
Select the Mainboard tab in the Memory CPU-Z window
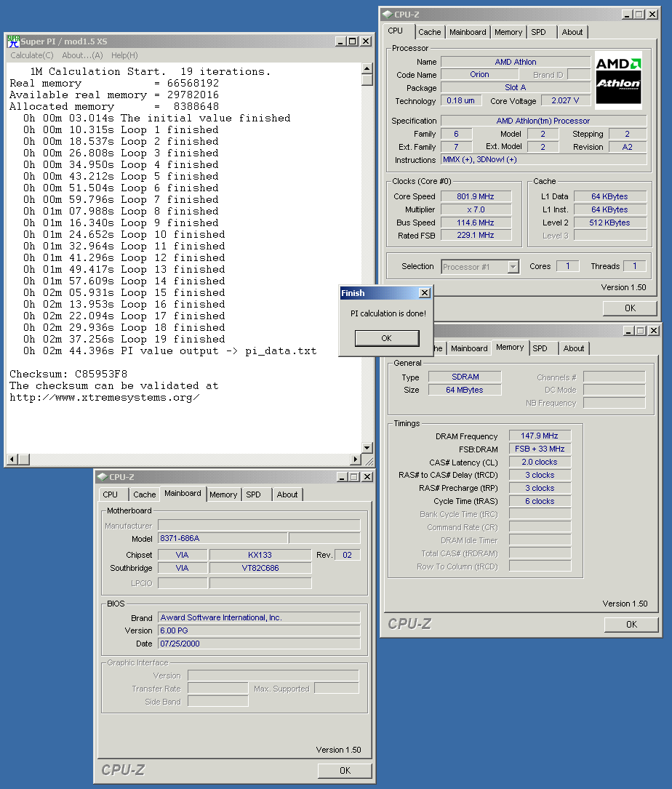tap(469, 348)
